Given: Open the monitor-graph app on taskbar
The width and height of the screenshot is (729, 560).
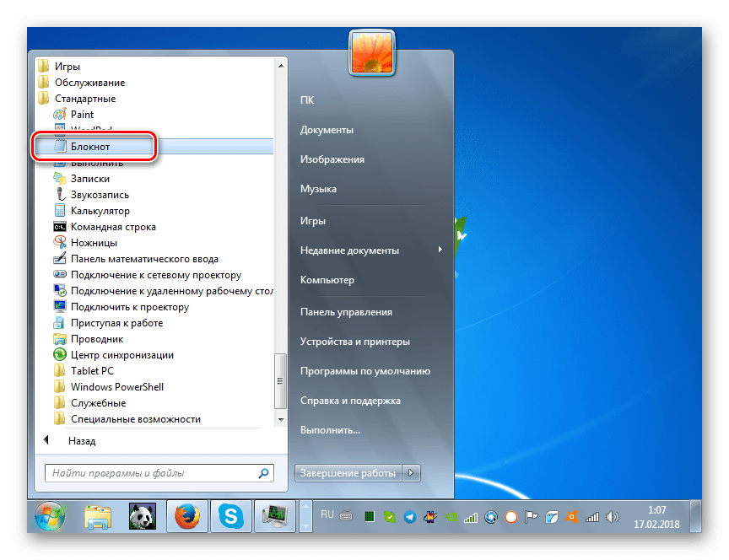Looking at the screenshot, I should [x=275, y=516].
